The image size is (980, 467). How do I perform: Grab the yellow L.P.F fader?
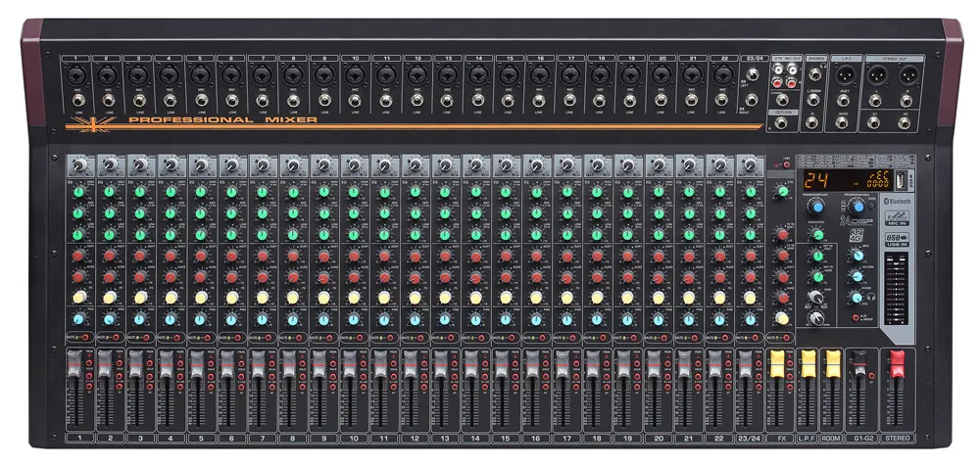point(808,363)
